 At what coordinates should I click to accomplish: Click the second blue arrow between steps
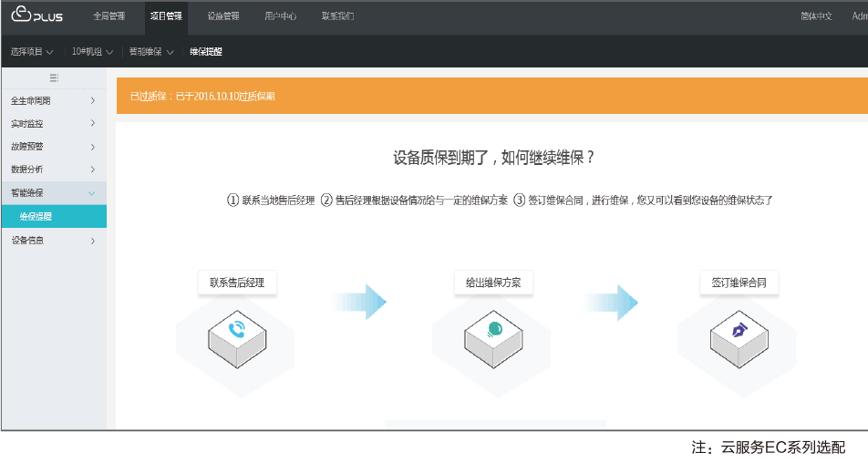[612, 302]
